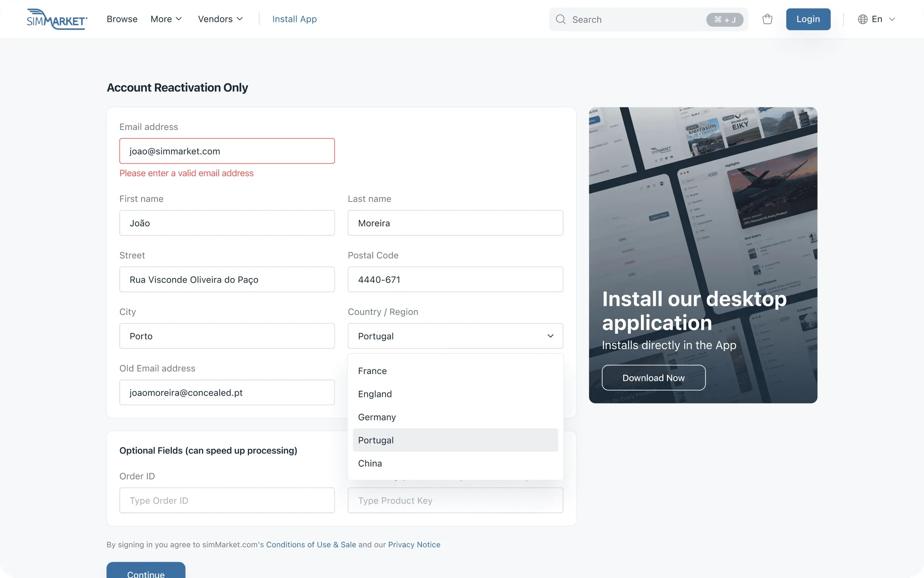924x578 pixels.
Task: Click 'Optional Fields (can speed up processing)' text
Action: pyautogui.click(x=208, y=451)
